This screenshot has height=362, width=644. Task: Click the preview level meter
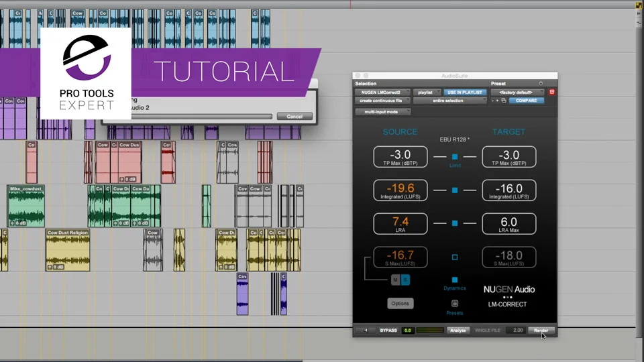pos(430,330)
